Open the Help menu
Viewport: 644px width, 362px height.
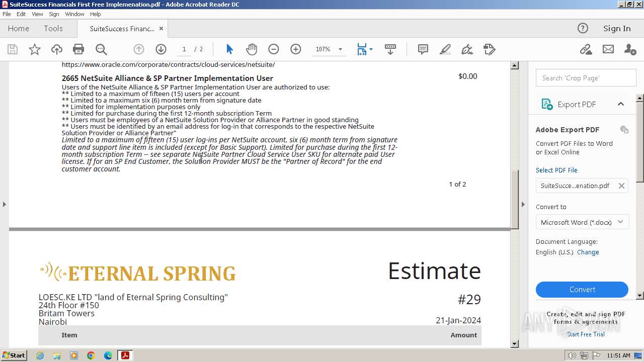point(96,14)
